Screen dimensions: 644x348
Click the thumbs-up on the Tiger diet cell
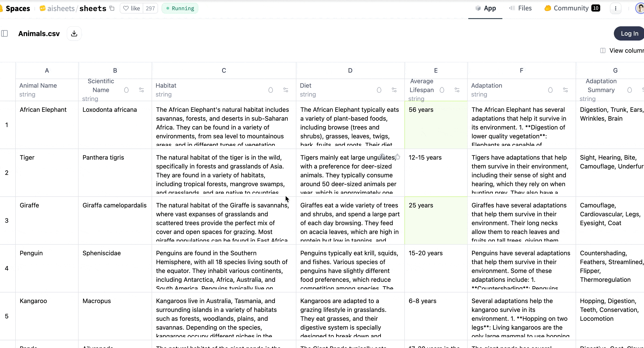click(x=397, y=157)
